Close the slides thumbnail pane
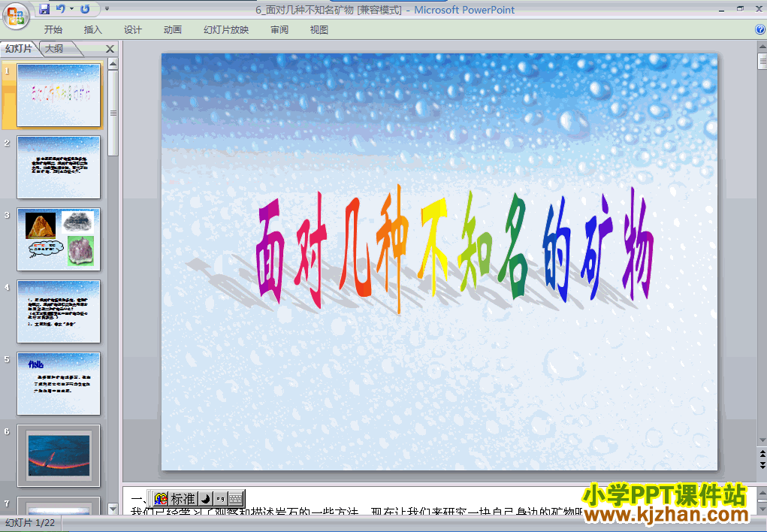Image resolution: width=767 pixels, height=532 pixels. (x=110, y=49)
